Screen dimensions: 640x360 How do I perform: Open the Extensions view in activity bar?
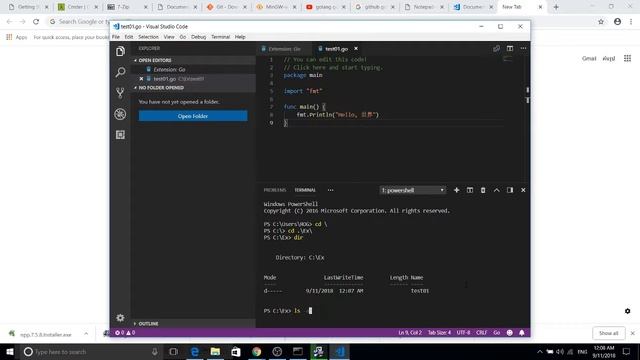[120, 135]
